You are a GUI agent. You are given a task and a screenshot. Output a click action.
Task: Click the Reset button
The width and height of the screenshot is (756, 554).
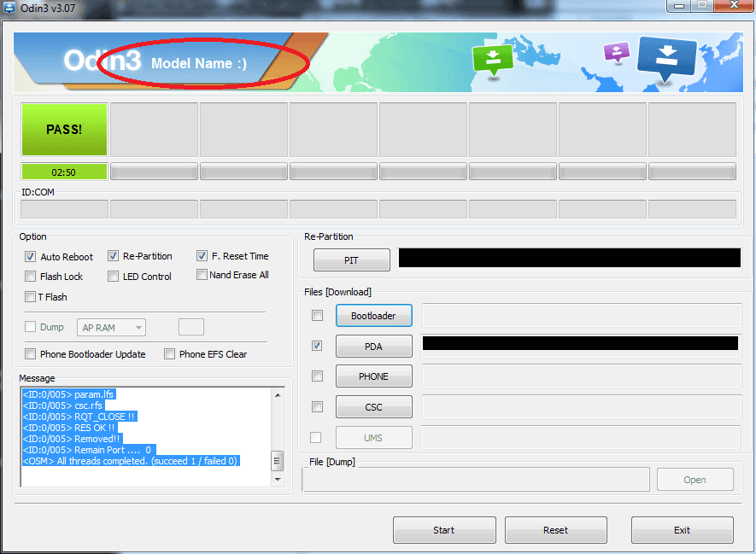556,530
